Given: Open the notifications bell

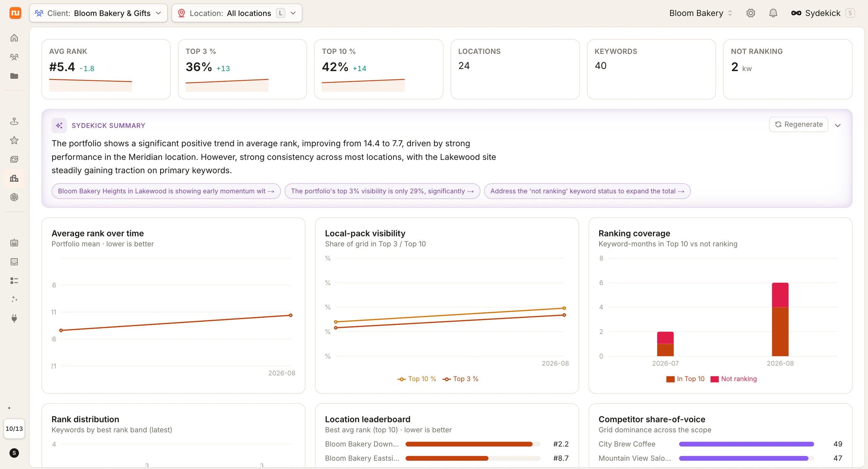Looking at the screenshot, I should coord(773,13).
